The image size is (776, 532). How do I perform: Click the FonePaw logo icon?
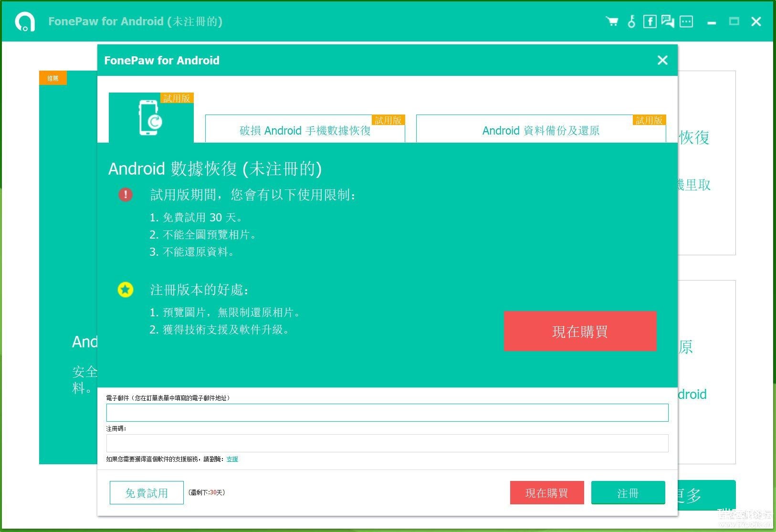tap(25, 21)
